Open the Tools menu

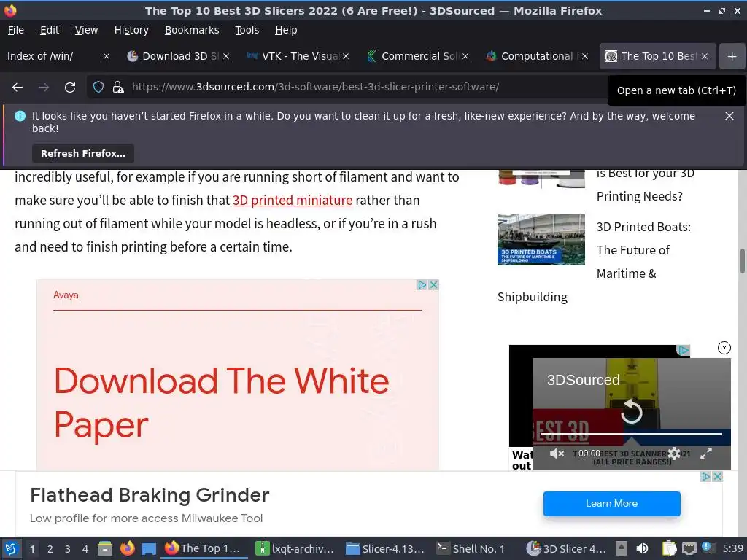pos(247,30)
